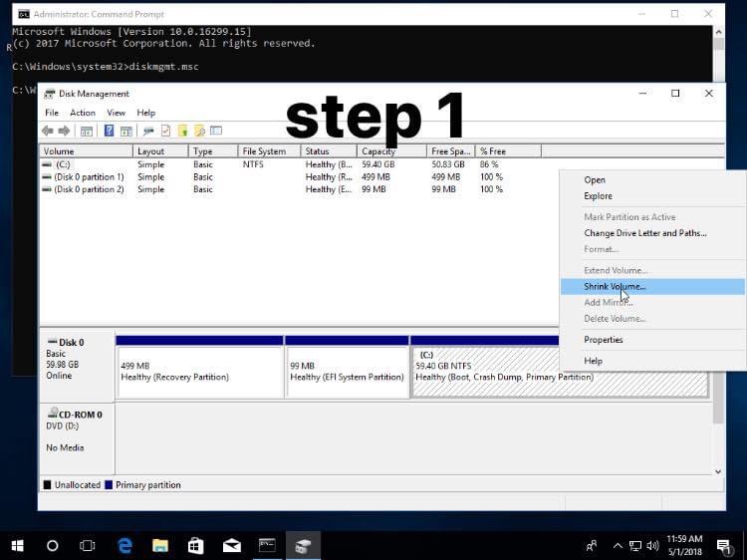Click the blue Help question-mark toolbar icon
This screenshot has height=560, width=747.
[x=109, y=131]
